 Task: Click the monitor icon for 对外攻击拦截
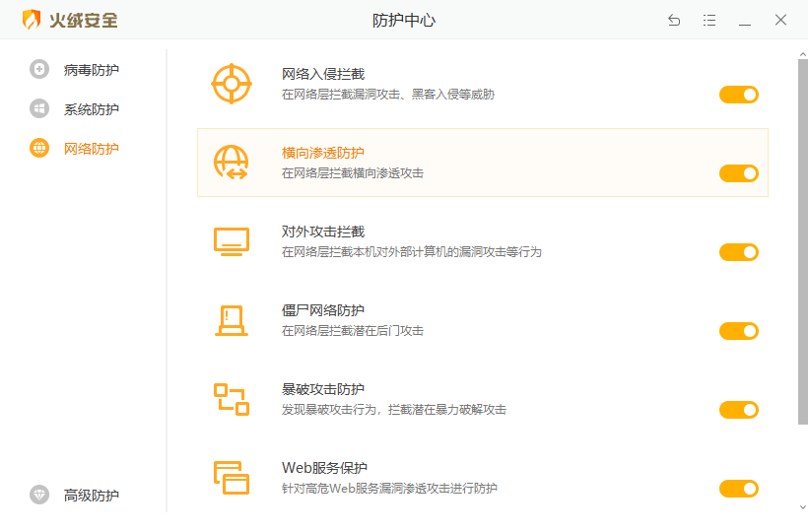coord(232,241)
